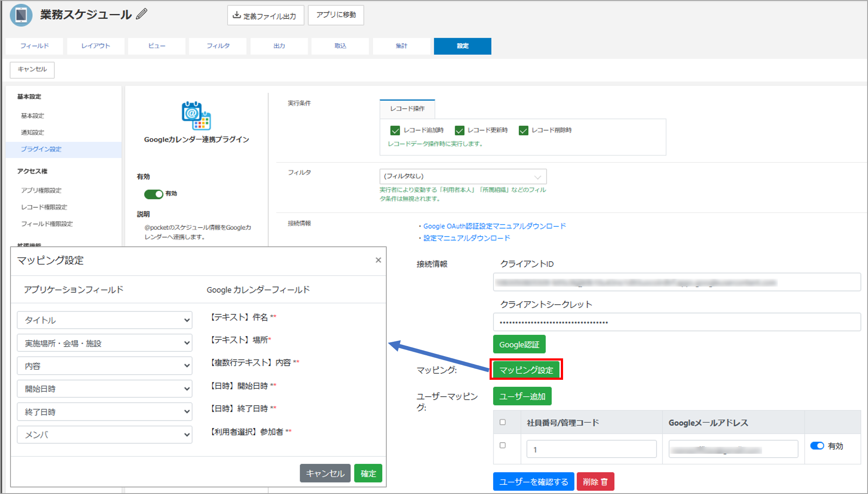This screenshot has height=494, width=868.
Task: Click 定義ファイル出力 download button
Action: click(x=266, y=15)
